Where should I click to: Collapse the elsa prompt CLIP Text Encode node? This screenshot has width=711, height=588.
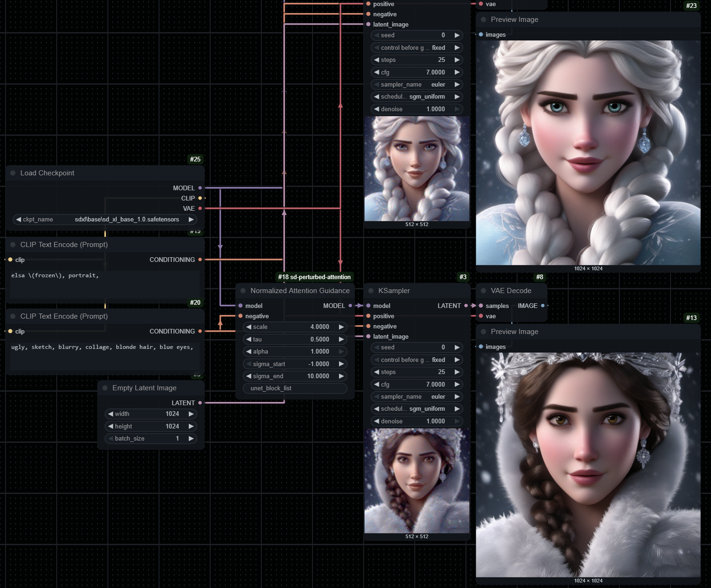pos(13,245)
